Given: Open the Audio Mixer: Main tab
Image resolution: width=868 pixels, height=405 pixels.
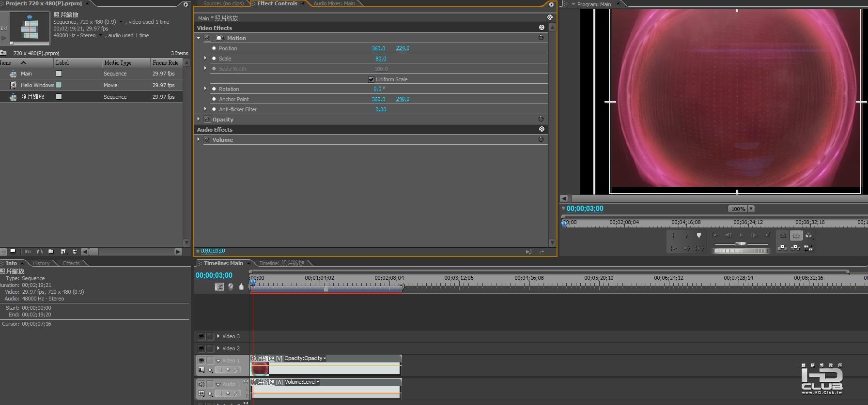Looking at the screenshot, I should coord(334,3).
